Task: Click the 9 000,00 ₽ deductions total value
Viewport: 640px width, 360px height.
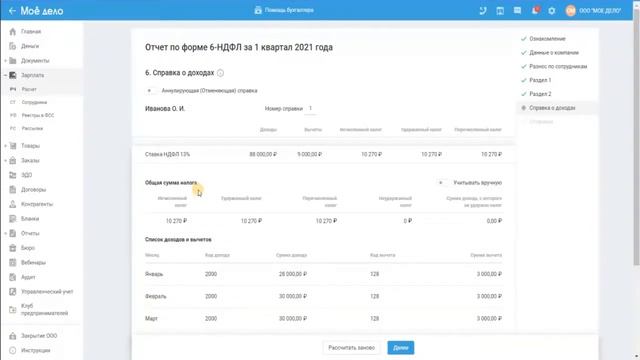Action: tap(310, 154)
